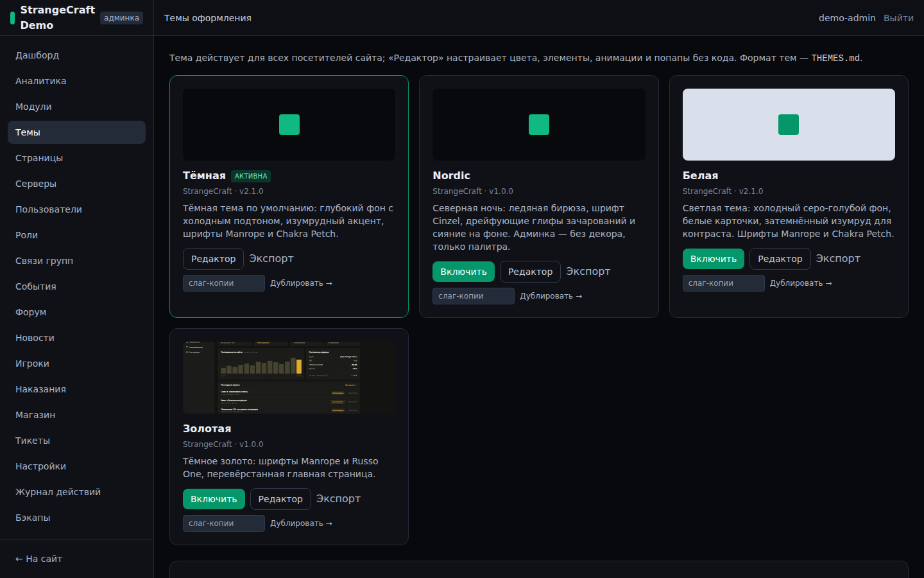This screenshot has width=924, height=578.
Task: Go to Игроки section
Action: tap(76, 363)
